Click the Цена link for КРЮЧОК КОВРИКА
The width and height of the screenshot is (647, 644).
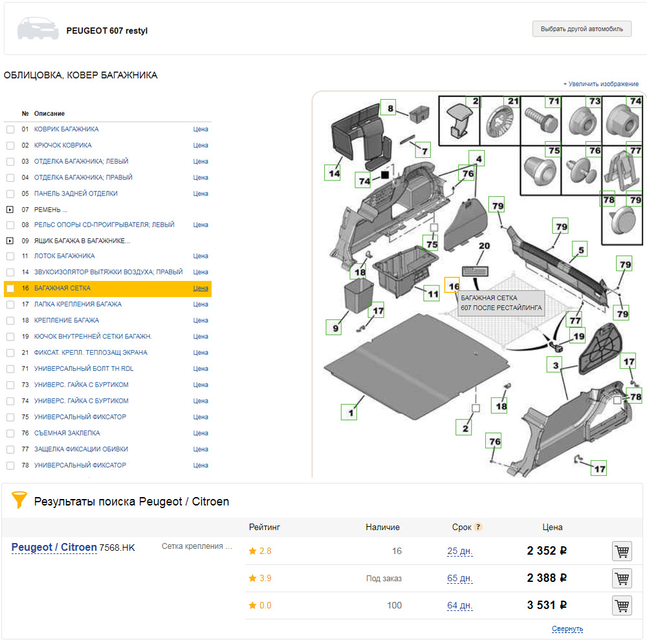coord(201,146)
